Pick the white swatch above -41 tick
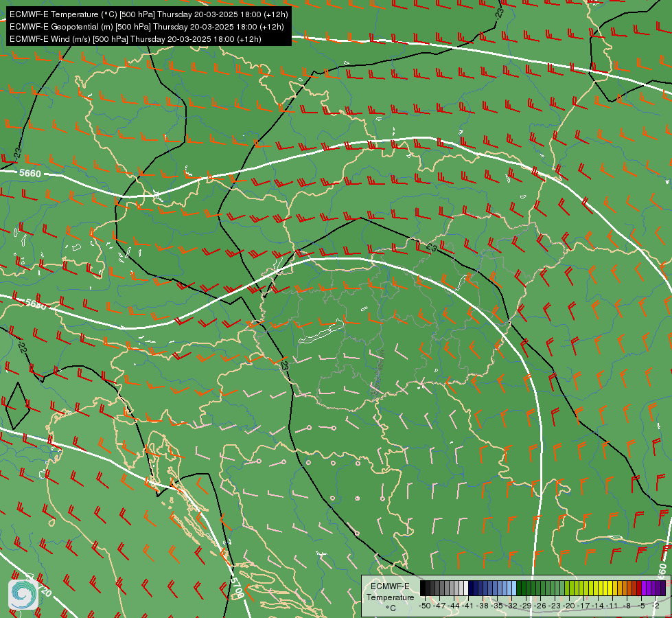Screen dimensions: 672x618 click(466, 588)
